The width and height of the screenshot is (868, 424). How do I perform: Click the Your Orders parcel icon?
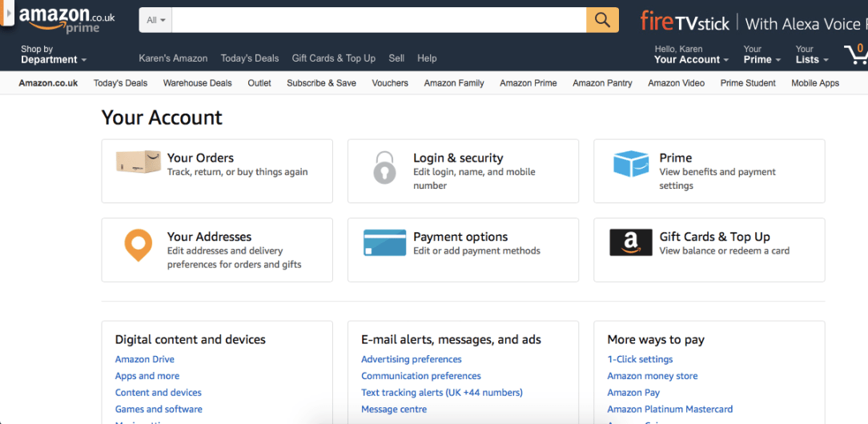[138, 162]
